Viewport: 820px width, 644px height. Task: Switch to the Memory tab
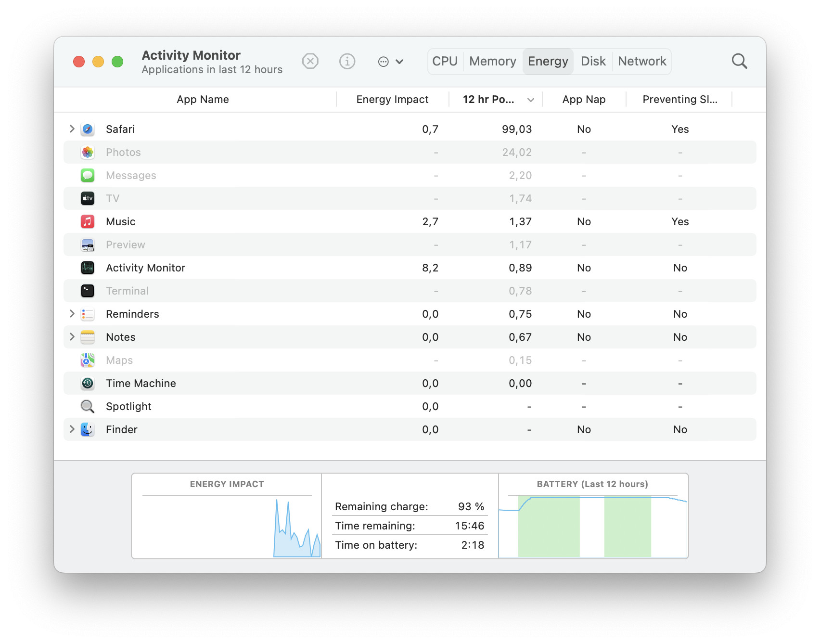click(x=493, y=61)
